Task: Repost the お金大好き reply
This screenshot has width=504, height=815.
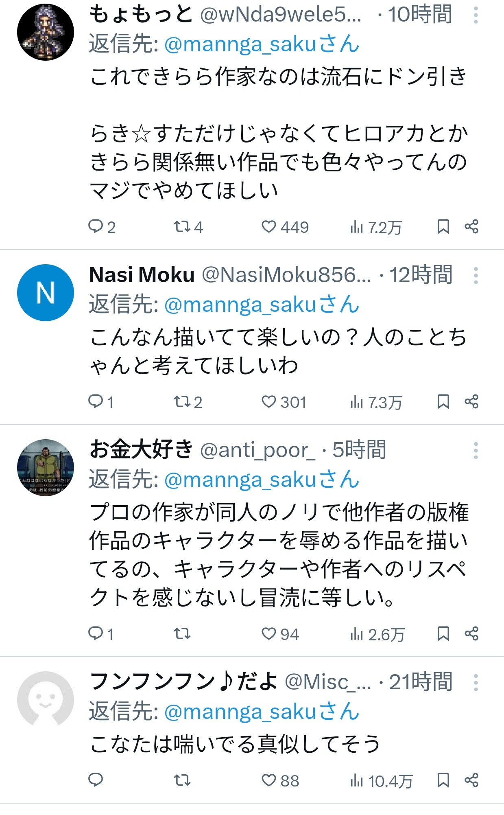Action: (181, 634)
